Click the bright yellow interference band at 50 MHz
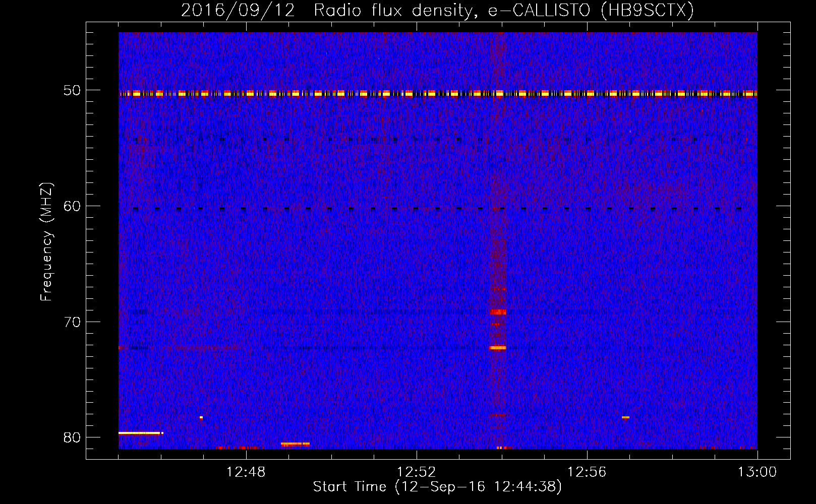Screen dimensions: 816x504 tap(438, 93)
